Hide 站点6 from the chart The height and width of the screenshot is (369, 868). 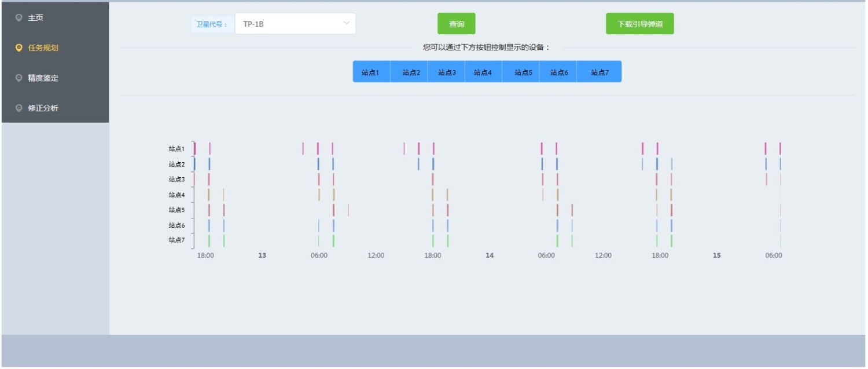tap(559, 72)
